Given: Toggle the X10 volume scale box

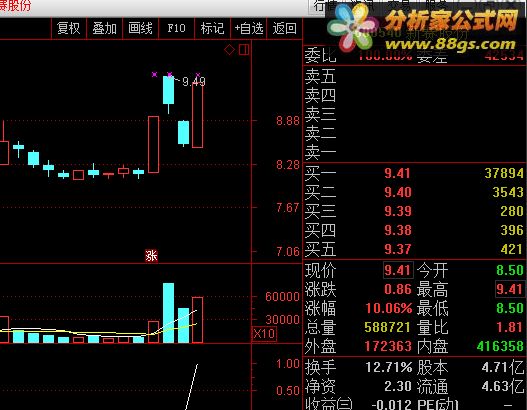Looking at the screenshot, I should (x=264, y=334).
